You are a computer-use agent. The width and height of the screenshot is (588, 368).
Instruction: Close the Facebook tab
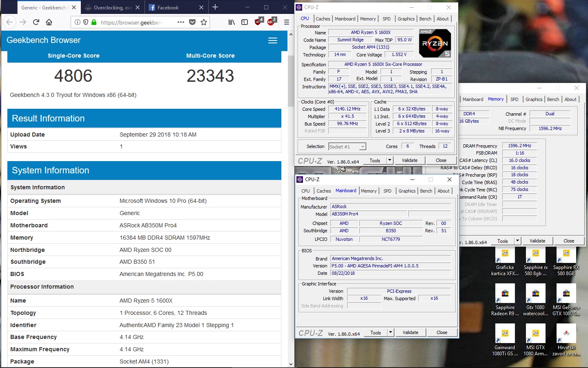tap(201, 7)
